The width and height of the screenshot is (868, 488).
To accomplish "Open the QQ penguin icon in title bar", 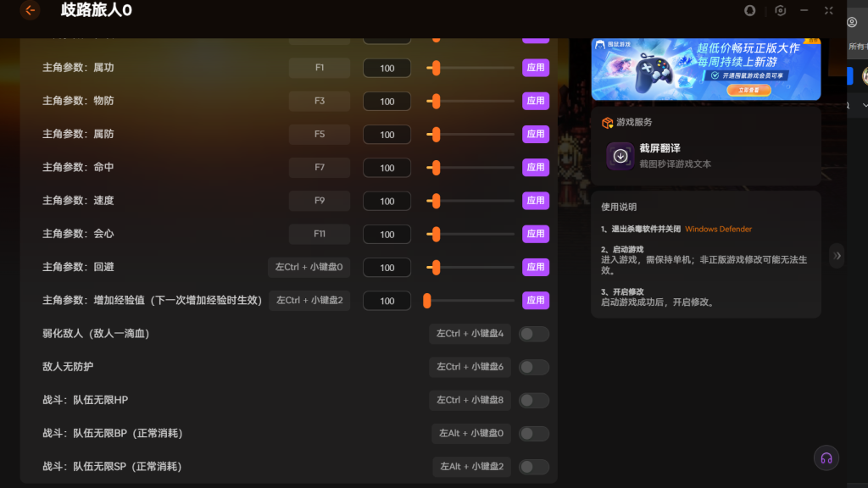I will (749, 10).
